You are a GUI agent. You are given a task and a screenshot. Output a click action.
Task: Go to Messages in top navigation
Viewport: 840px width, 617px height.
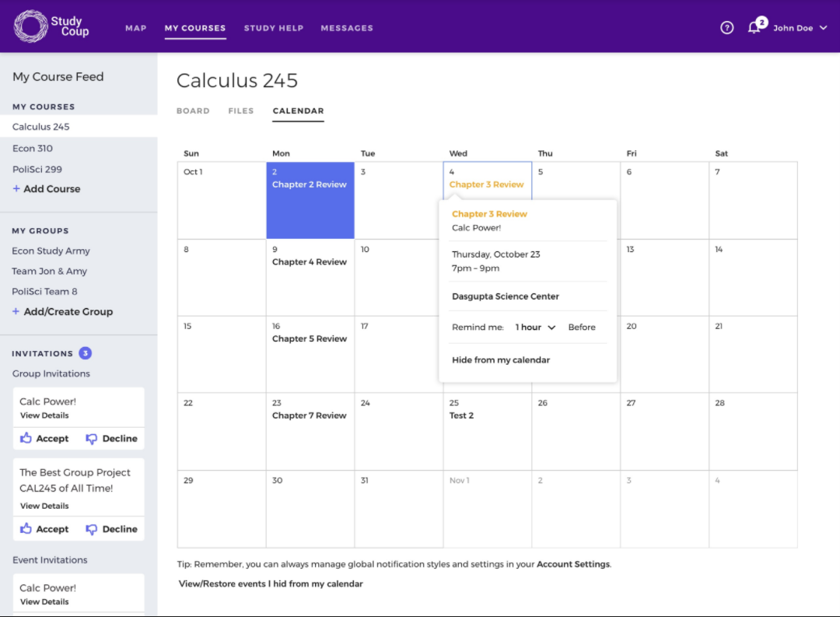click(347, 28)
